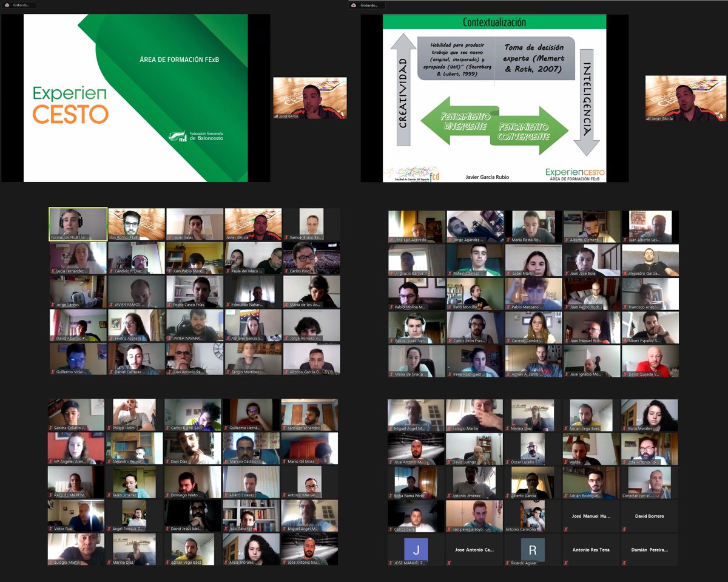The image size is (728, 582).
Task: Click muted mic icon under David Borrero name
Action: [x=625, y=529]
